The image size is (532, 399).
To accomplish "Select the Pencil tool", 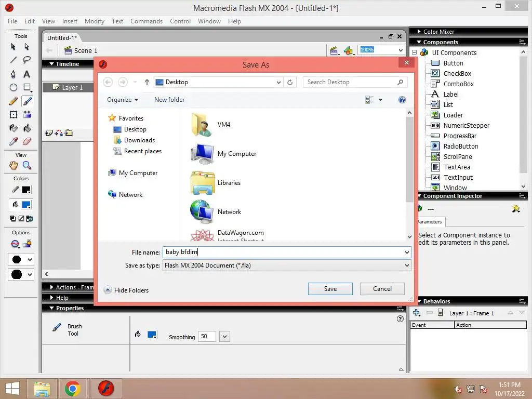I will click(13, 101).
